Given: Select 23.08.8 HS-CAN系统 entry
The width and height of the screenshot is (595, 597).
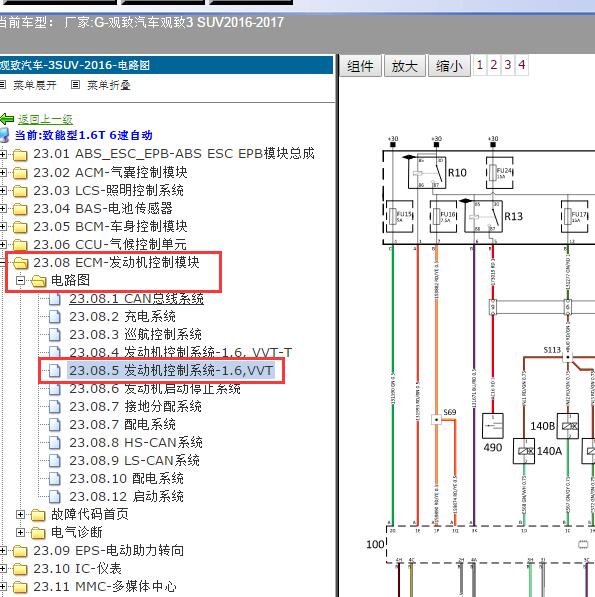Looking at the screenshot, I should coord(136,442).
